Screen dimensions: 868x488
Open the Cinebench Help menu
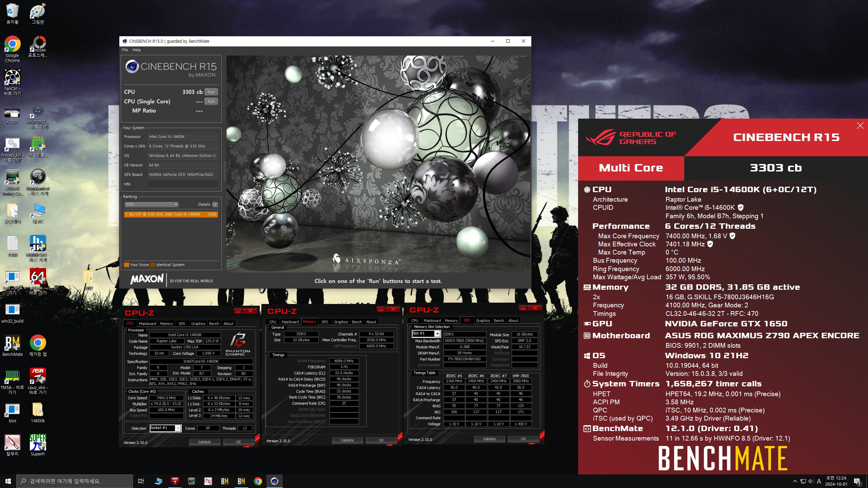(x=136, y=50)
